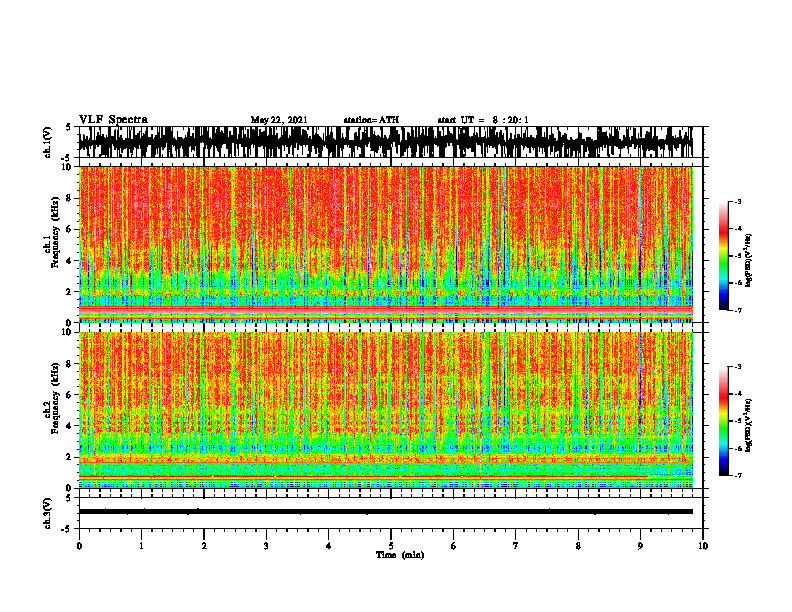Click the "2" kHz tick on ch.2 frequency axis

(x=70, y=457)
